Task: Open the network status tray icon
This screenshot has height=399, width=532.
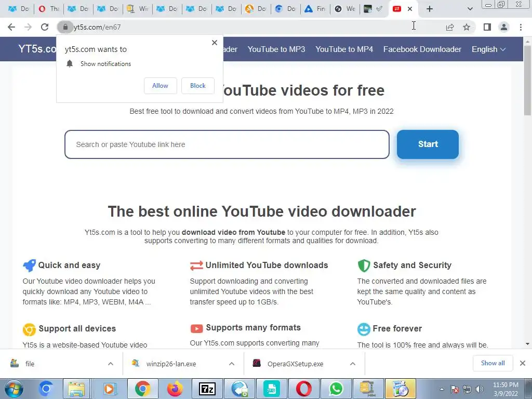Action: [467, 389]
